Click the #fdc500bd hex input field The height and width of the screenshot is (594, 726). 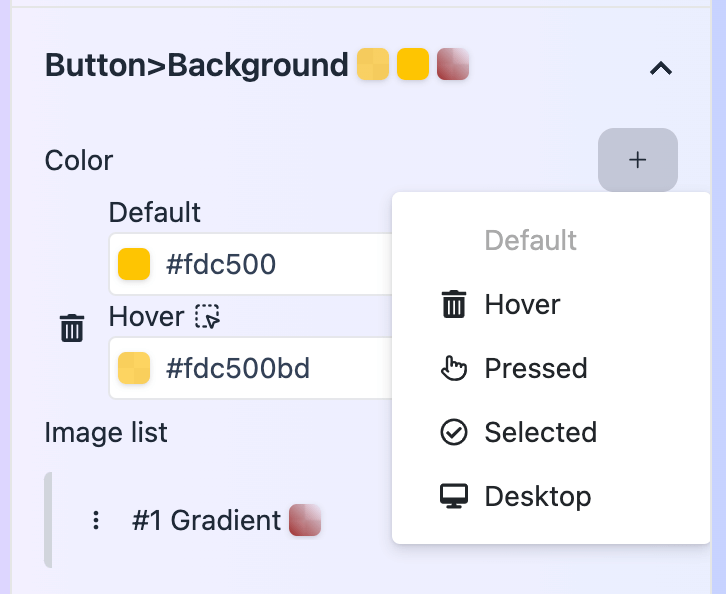click(x=270, y=368)
